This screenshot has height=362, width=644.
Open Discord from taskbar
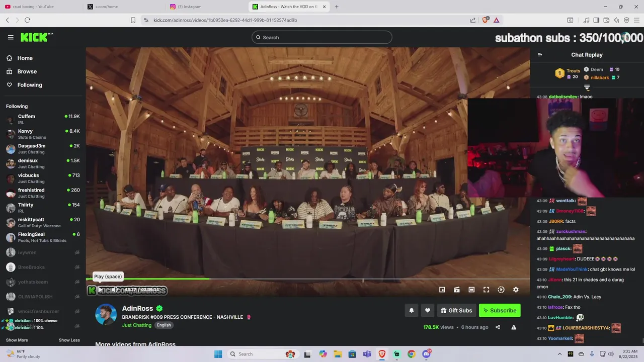[427, 354]
